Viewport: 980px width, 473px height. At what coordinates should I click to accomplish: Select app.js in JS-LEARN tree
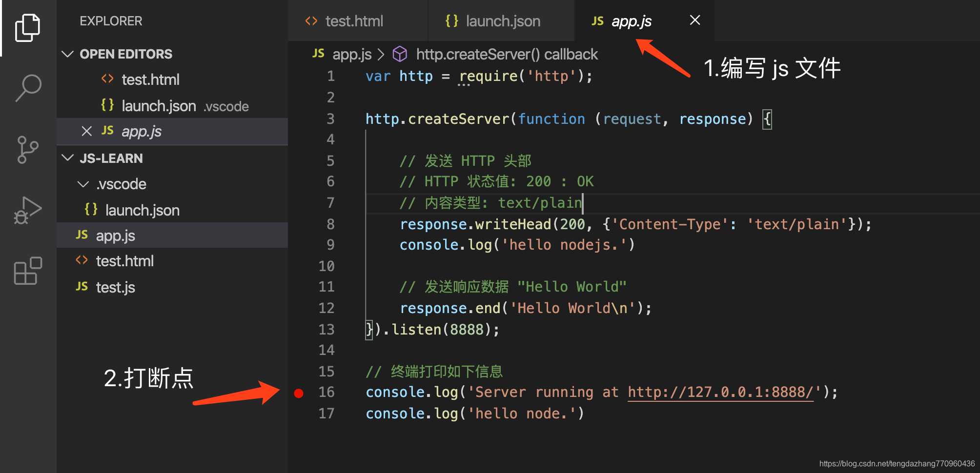click(x=172, y=236)
